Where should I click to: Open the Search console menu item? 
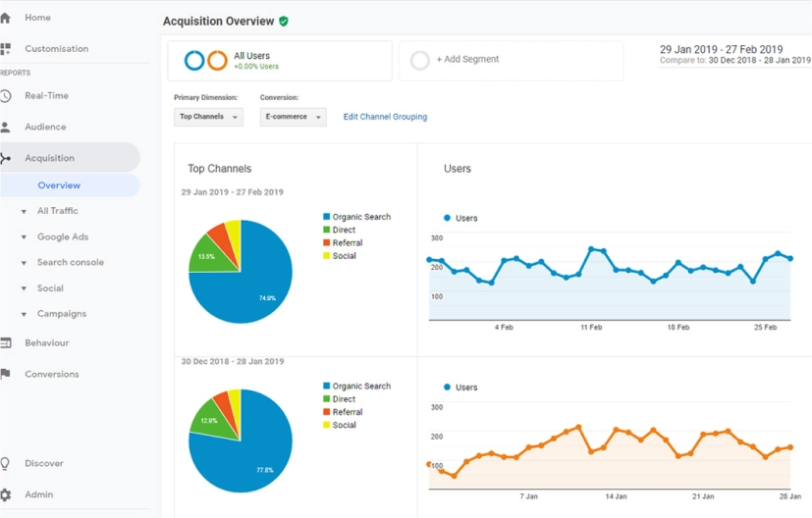[70, 263]
